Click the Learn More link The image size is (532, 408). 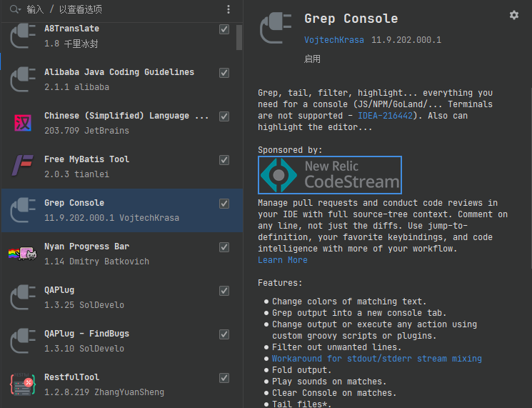pos(283,260)
